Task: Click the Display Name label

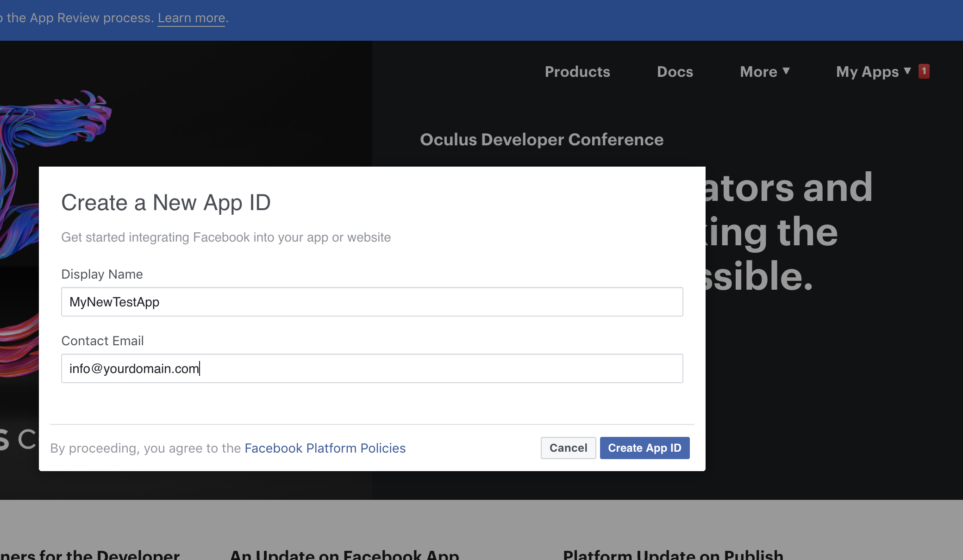Action: [102, 274]
